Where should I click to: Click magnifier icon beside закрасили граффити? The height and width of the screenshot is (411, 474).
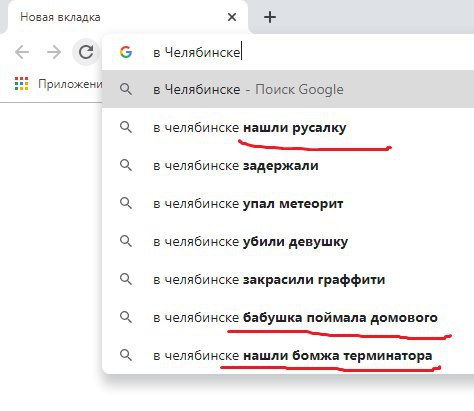coord(126,279)
